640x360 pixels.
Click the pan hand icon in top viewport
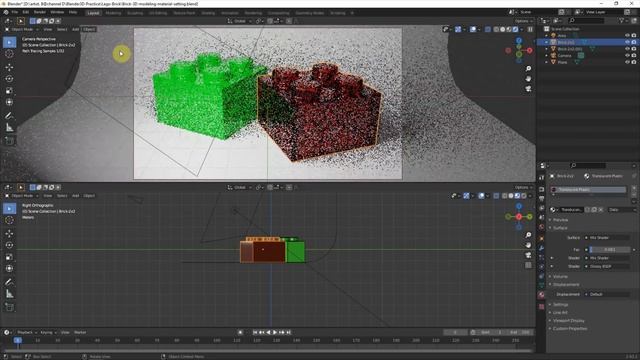click(528, 78)
